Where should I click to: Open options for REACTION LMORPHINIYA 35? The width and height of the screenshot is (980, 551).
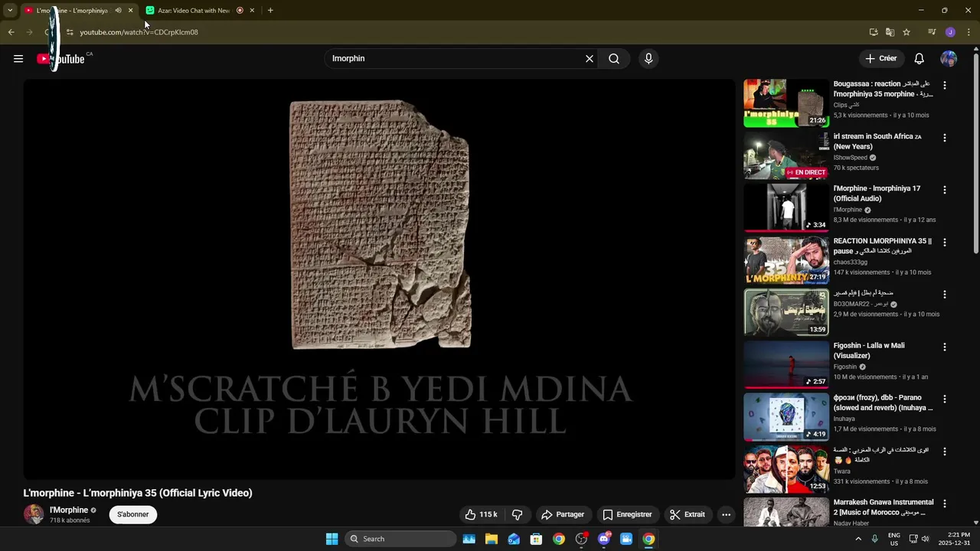945,243
